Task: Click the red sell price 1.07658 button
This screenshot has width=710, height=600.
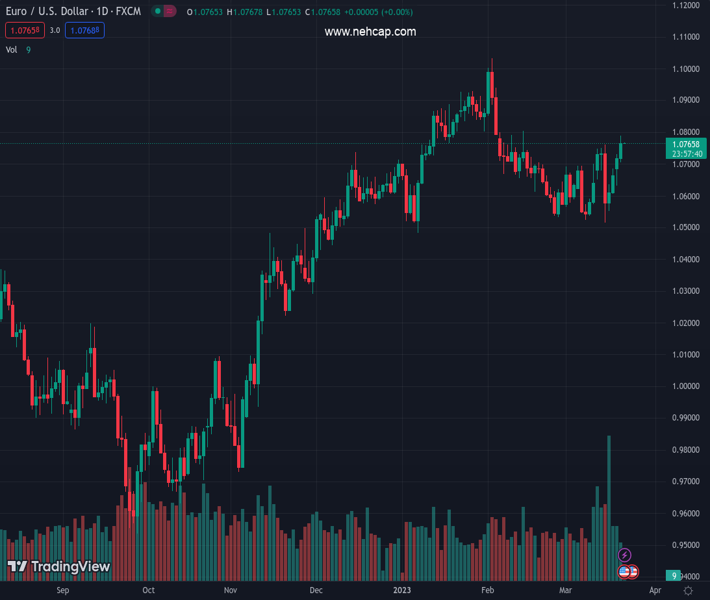Action: (25, 31)
